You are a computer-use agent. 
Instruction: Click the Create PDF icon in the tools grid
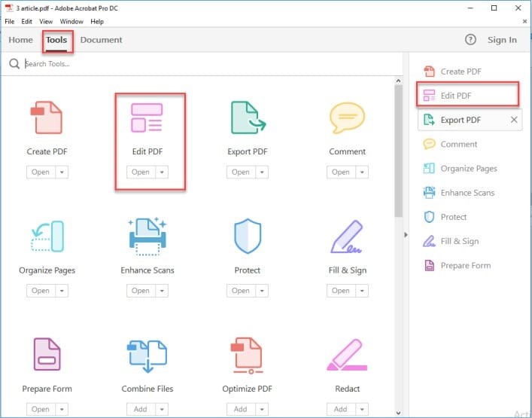(47, 117)
